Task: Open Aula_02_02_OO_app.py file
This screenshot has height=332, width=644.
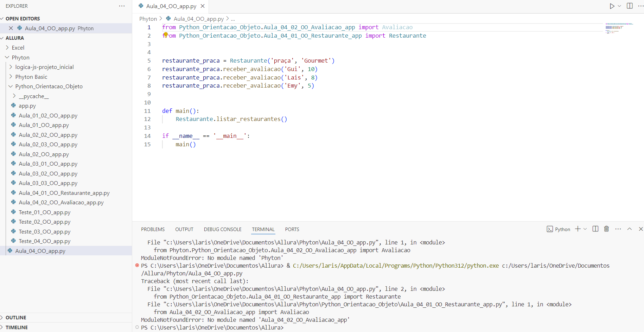Action: click(x=48, y=135)
